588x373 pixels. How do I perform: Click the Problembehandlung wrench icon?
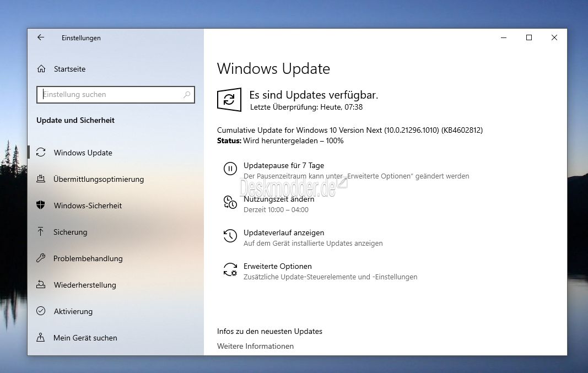(x=41, y=258)
